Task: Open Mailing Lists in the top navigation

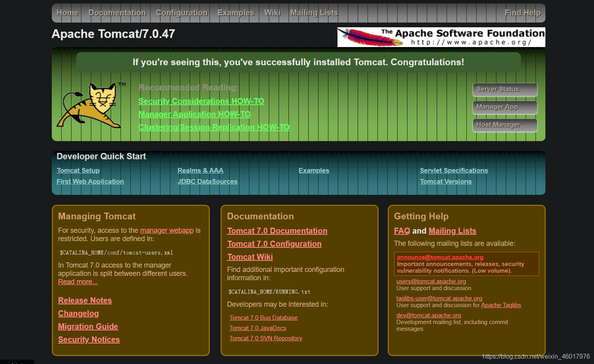Action: (x=314, y=13)
